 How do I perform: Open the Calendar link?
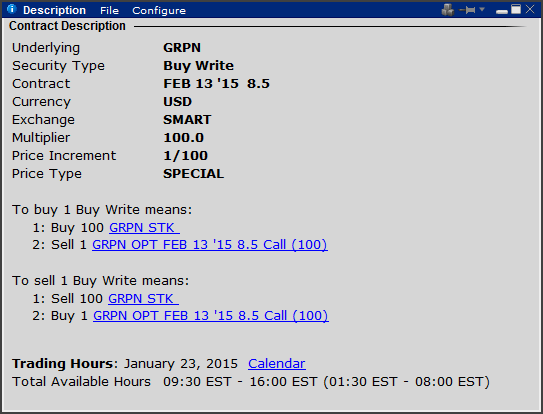pos(277,363)
